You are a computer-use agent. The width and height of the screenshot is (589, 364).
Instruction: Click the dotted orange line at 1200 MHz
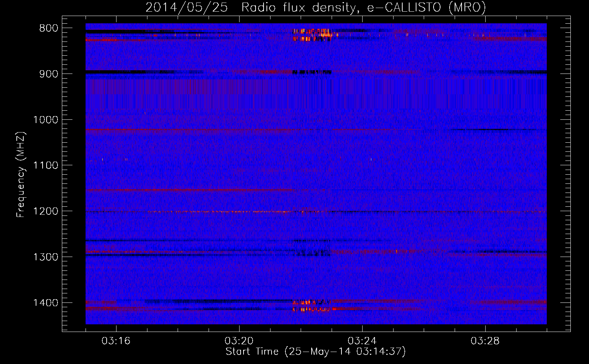coord(316,211)
